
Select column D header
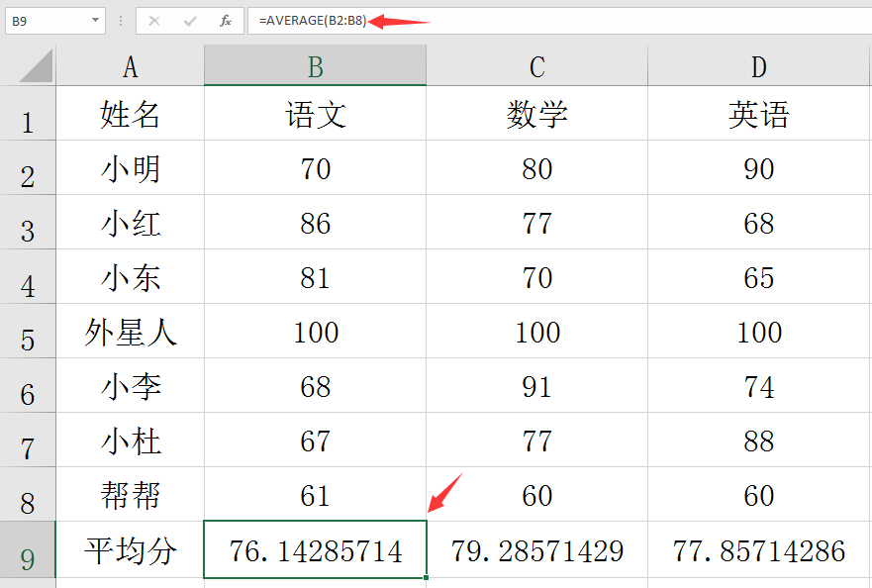pos(758,66)
